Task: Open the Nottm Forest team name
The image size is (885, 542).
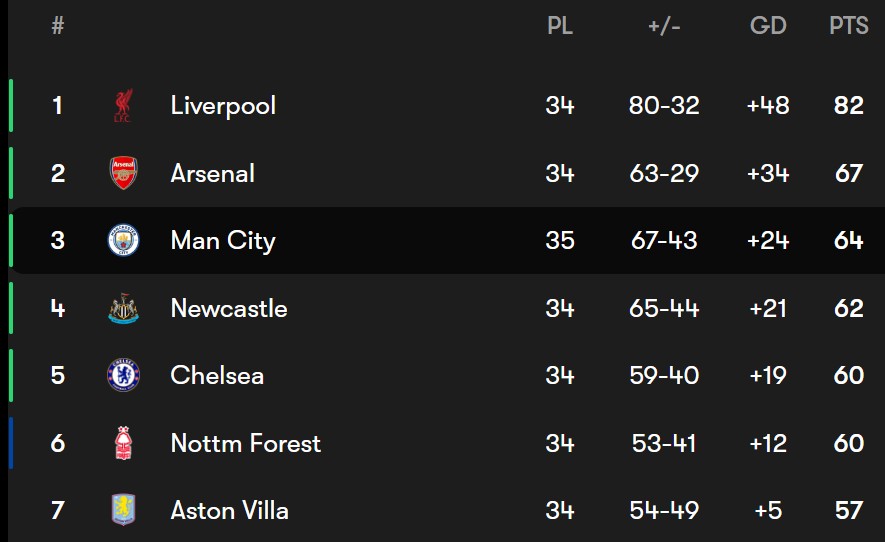Action: coord(246,443)
